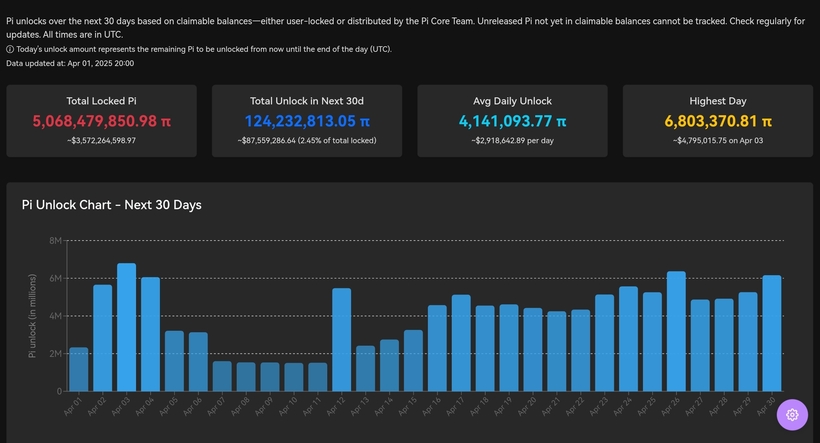Open the purple settings gear button
The width and height of the screenshot is (820, 443).
click(792, 415)
